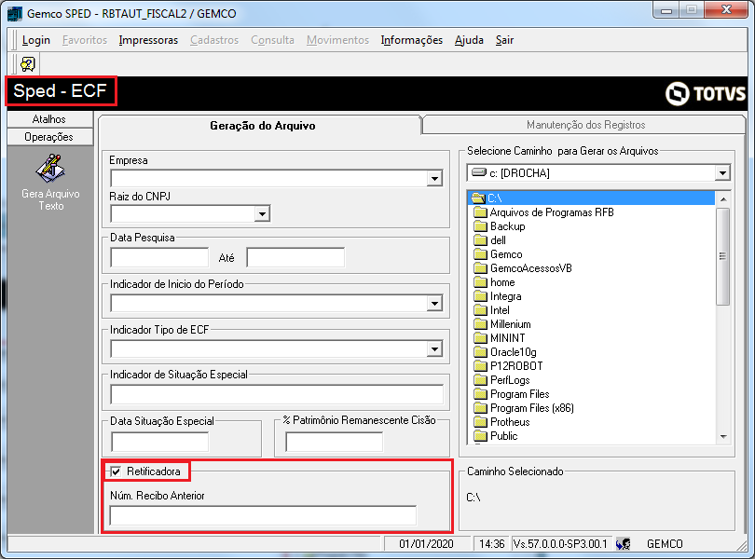Close the Gemco SPED window
The width and height of the screenshot is (755, 560).
coord(727,9)
